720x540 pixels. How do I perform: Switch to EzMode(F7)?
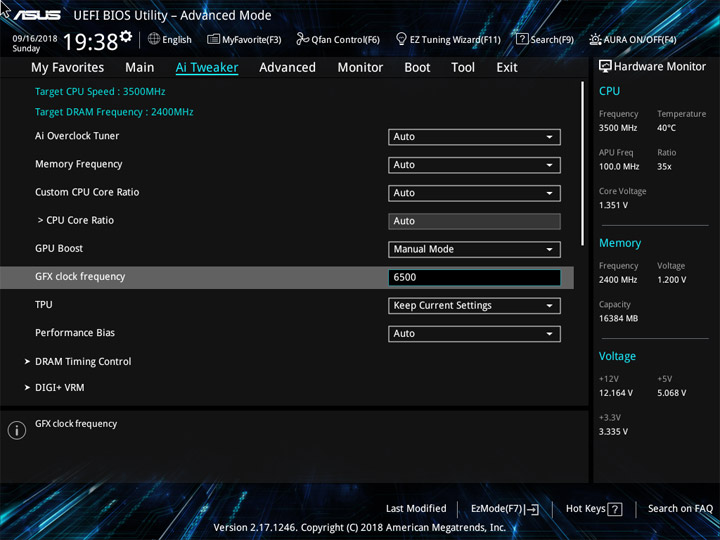[496, 509]
